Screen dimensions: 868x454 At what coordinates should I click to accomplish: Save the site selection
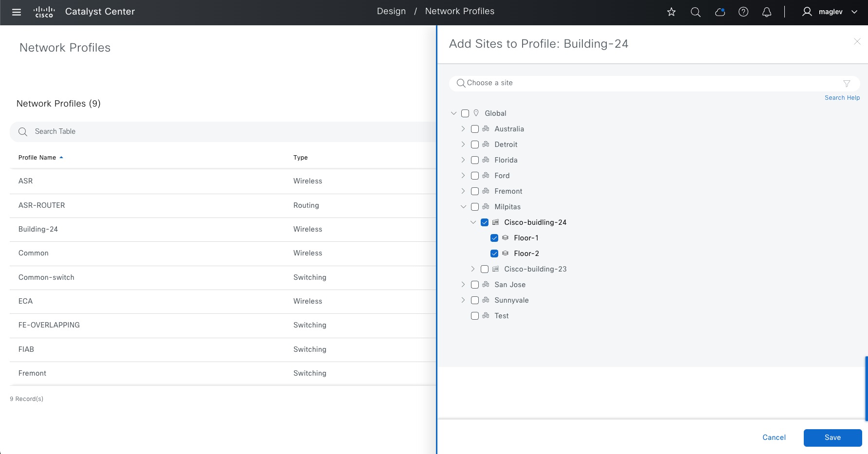point(832,437)
